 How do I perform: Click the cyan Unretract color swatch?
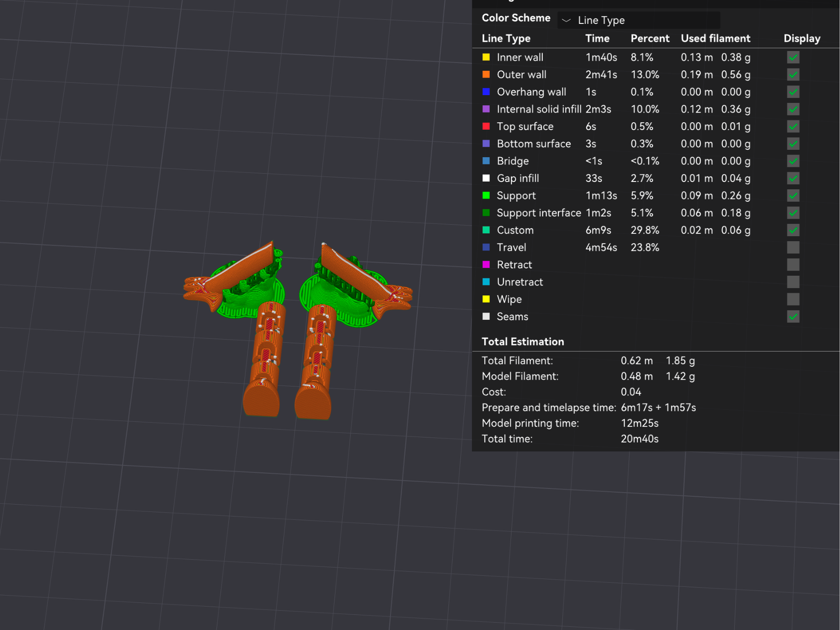pyautogui.click(x=486, y=282)
